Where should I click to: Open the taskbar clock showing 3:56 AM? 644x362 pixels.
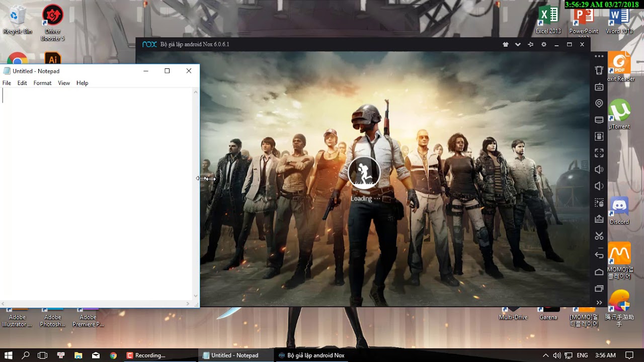tap(605, 355)
